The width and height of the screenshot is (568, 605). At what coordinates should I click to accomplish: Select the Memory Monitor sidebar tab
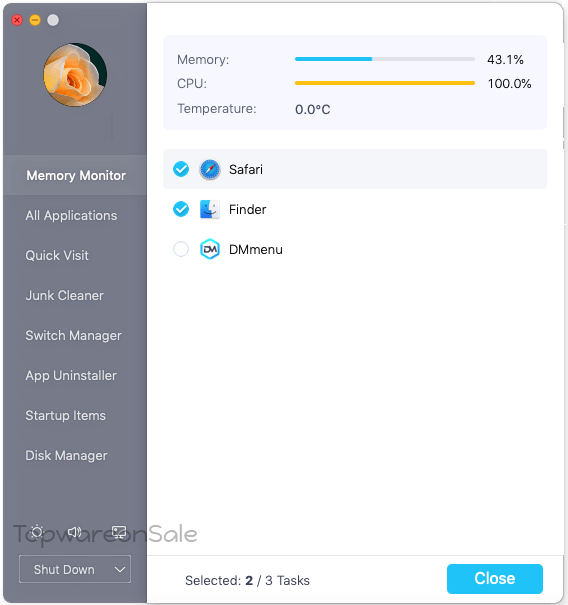[x=75, y=176]
